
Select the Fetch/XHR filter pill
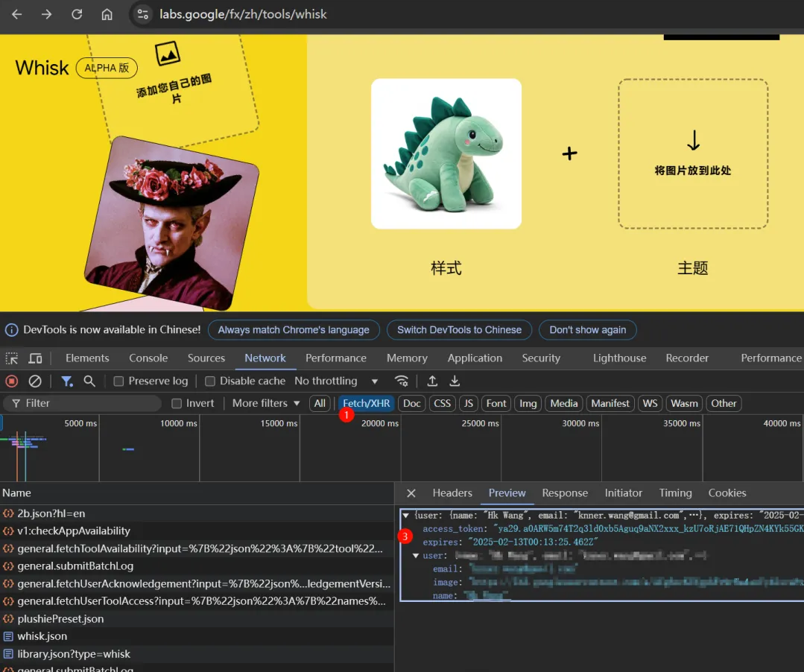pyautogui.click(x=366, y=403)
